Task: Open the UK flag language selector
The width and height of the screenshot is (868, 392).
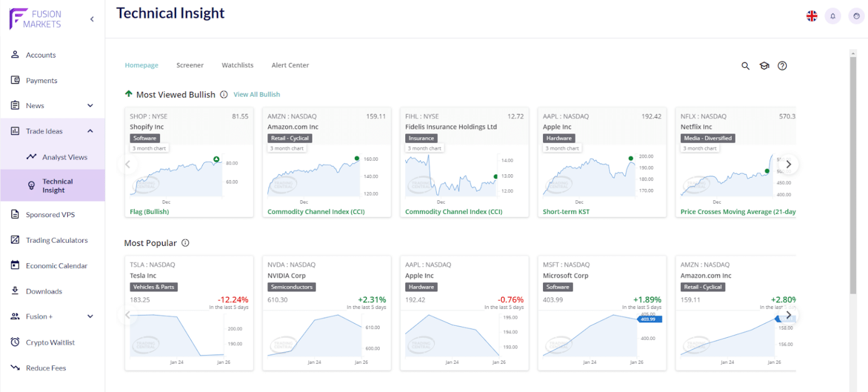Action: coord(811,16)
